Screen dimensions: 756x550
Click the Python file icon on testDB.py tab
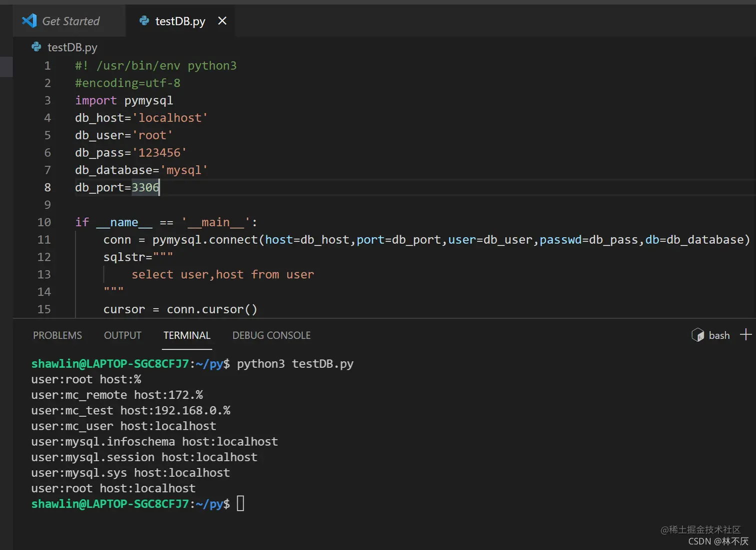[x=144, y=21]
